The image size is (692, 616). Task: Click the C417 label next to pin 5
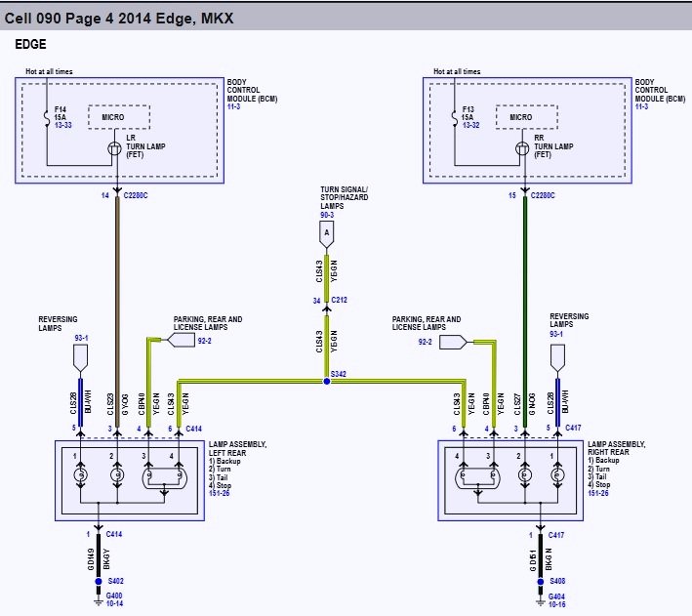click(573, 428)
